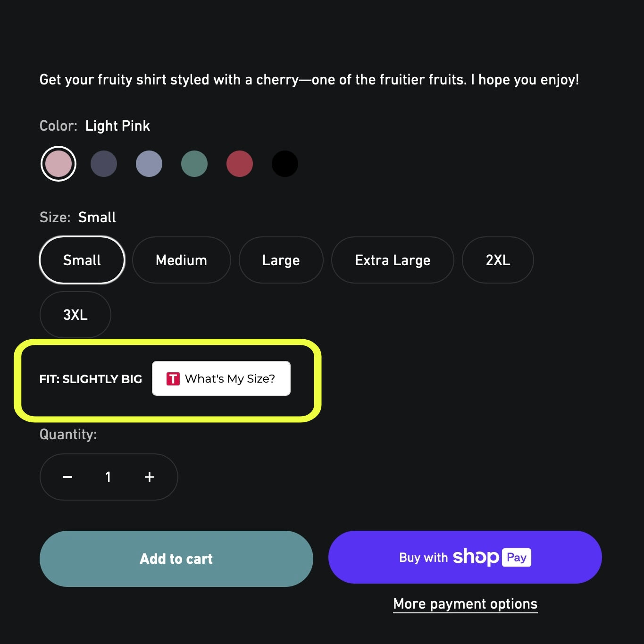This screenshot has height=644, width=644.
Task: Choose the Medium size option
Action: (x=181, y=260)
